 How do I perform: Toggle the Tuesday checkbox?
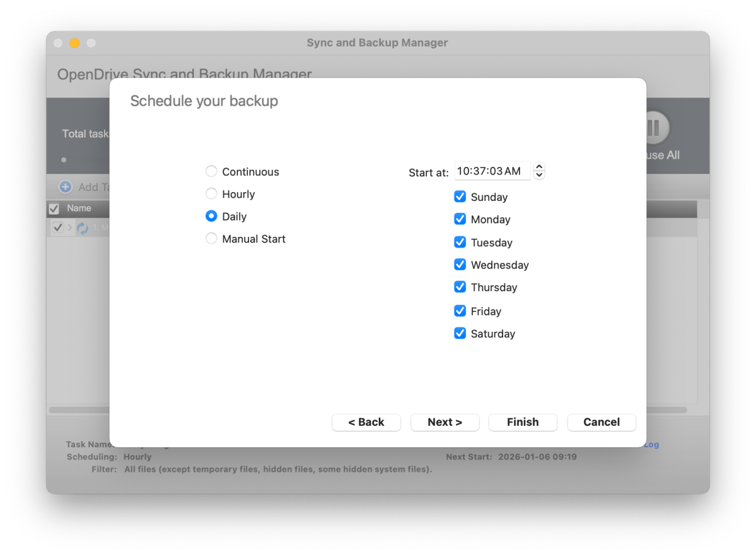pos(460,243)
